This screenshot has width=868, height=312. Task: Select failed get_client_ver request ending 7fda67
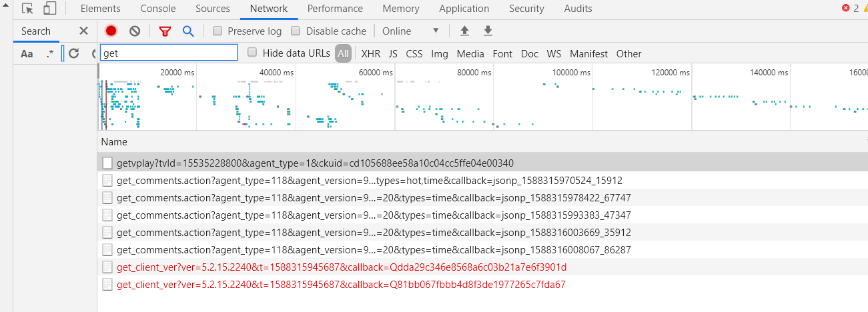482,284
